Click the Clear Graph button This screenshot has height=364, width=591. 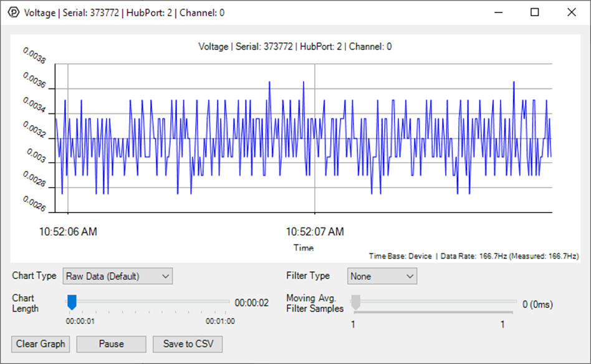[x=40, y=343]
